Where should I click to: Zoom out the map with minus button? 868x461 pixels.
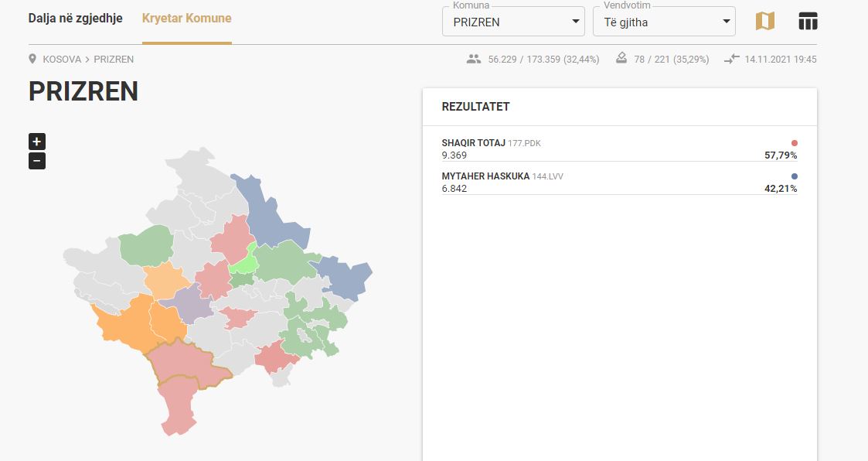37,161
